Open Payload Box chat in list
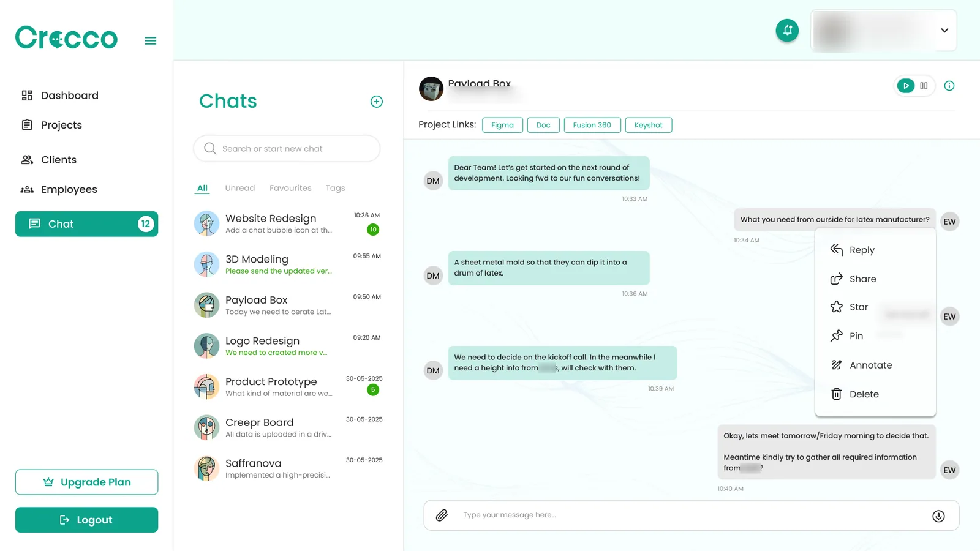Viewport: 980px width, 551px height. [288, 305]
